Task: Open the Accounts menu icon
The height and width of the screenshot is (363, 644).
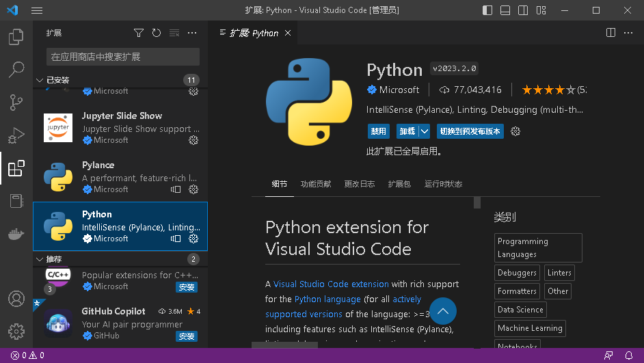Action: point(16,299)
